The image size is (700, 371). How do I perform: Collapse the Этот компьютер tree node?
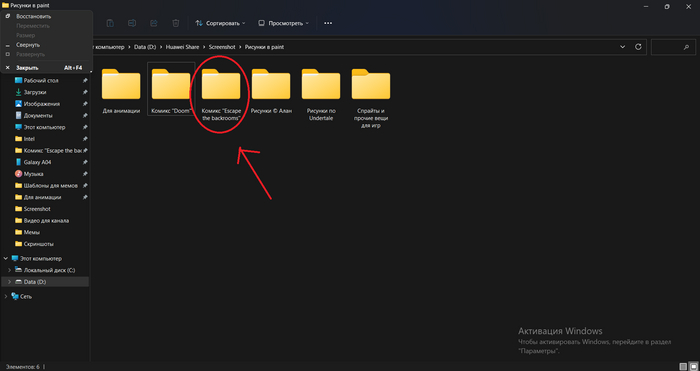point(5,258)
